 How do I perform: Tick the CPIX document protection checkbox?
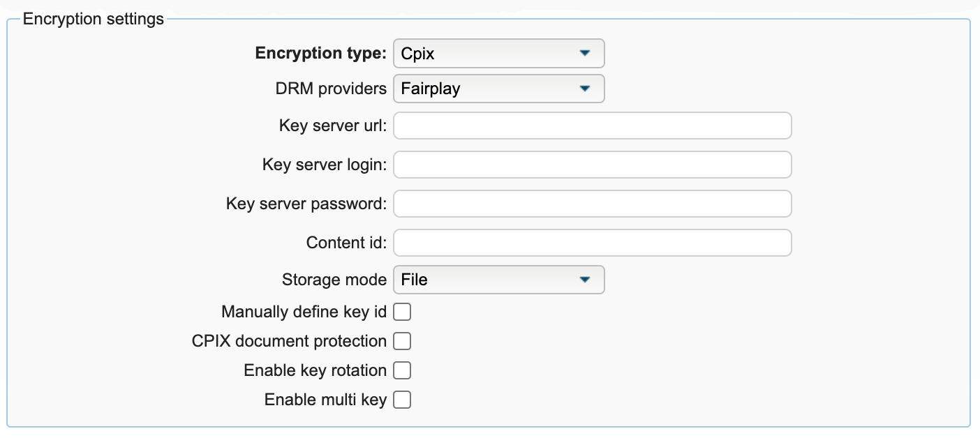coord(402,341)
